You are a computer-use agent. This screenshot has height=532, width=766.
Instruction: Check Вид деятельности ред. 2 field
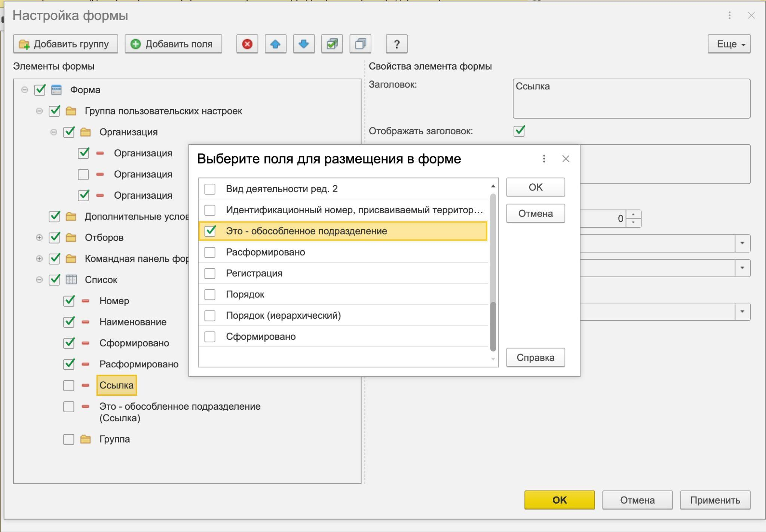pyautogui.click(x=210, y=189)
